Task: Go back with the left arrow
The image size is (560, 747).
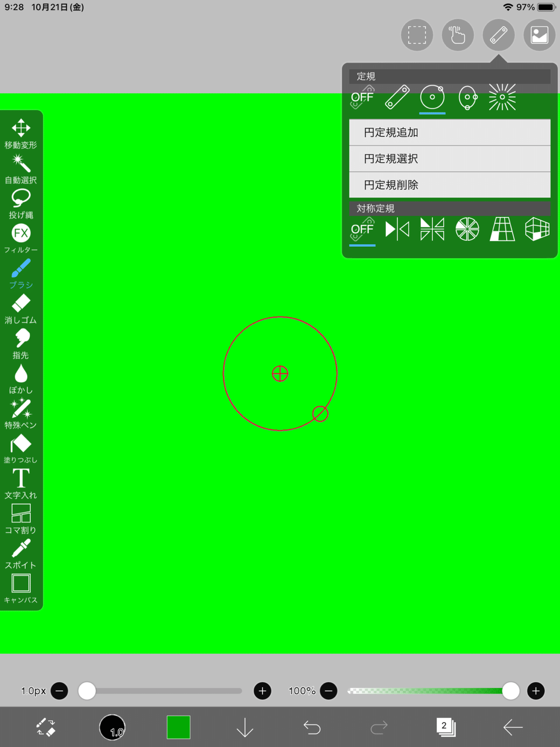Action: pyautogui.click(x=513, y=727)
